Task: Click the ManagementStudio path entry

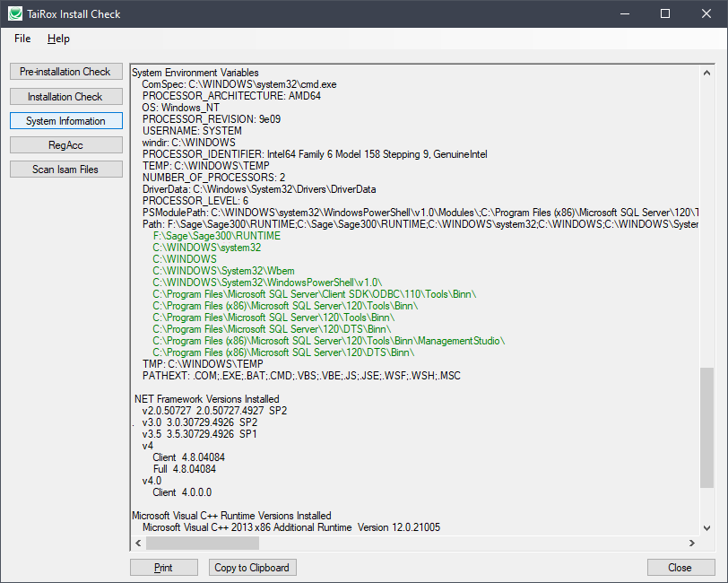Action: [x=329, y=341]
